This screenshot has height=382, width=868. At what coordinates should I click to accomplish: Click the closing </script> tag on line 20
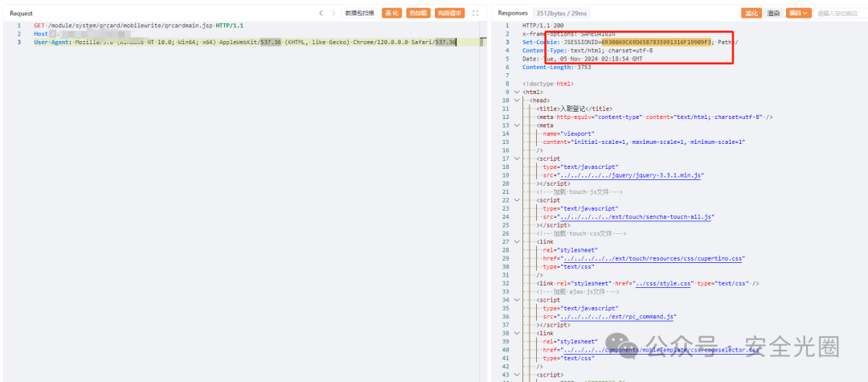[553, 183]
